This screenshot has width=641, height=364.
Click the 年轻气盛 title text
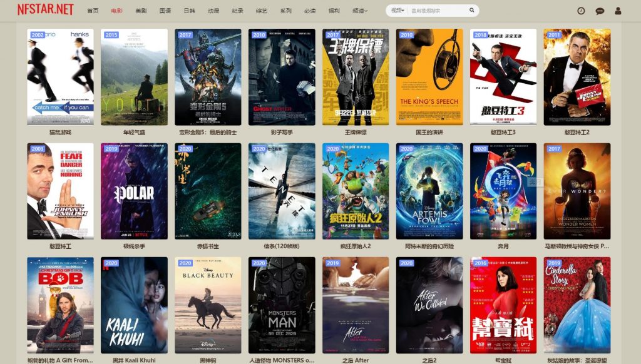(x=134, y=133)
